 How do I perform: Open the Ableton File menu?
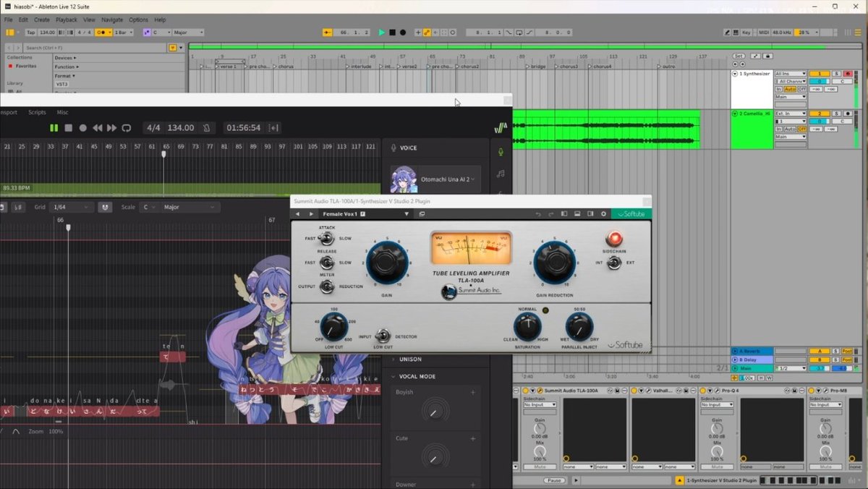(9, 20)
